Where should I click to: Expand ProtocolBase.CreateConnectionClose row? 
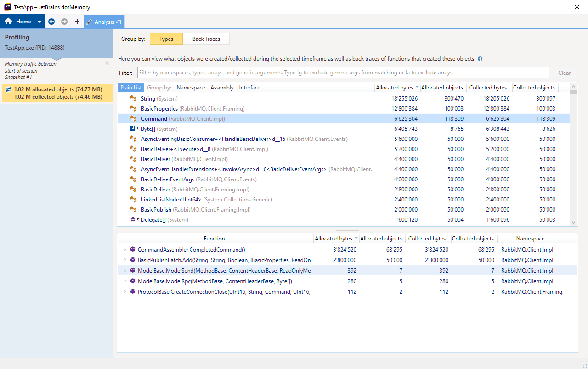click(x=124, y=292)
